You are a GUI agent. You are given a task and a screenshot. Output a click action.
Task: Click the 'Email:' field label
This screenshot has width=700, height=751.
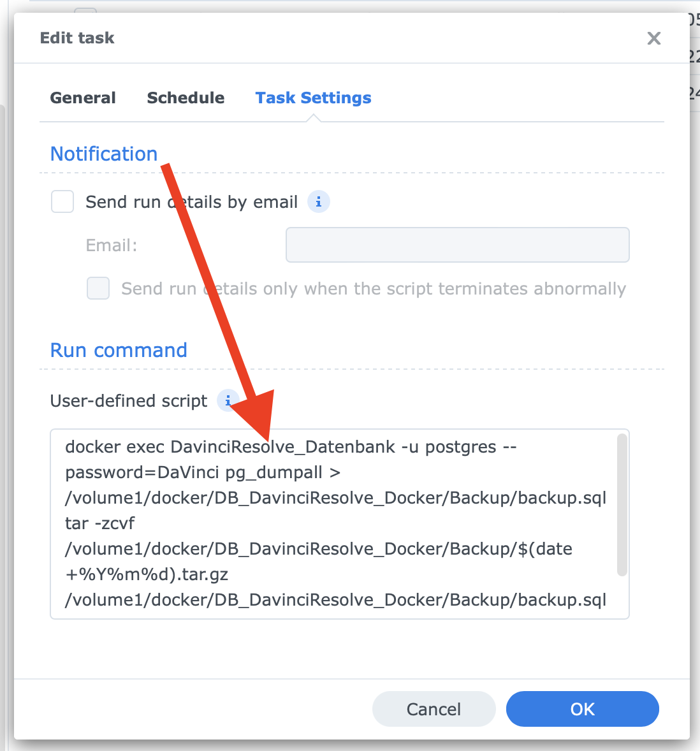pyautogui.click(x=112, y=245)
